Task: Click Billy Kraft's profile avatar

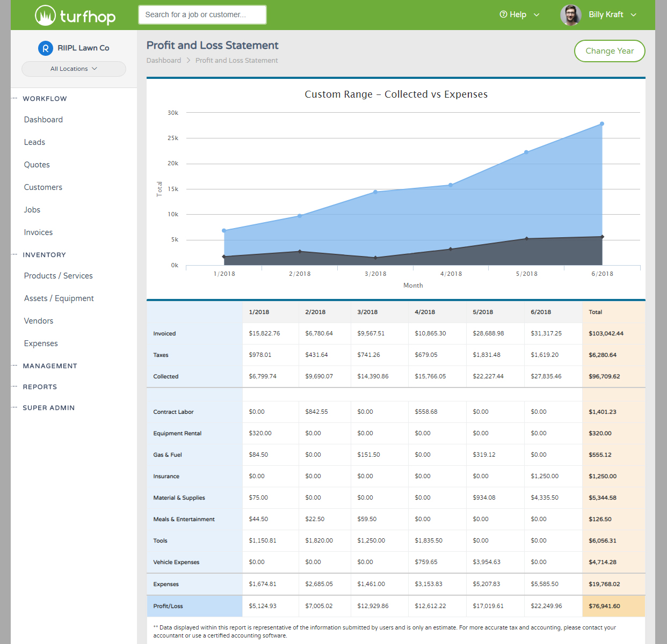Action: [570, 15]
